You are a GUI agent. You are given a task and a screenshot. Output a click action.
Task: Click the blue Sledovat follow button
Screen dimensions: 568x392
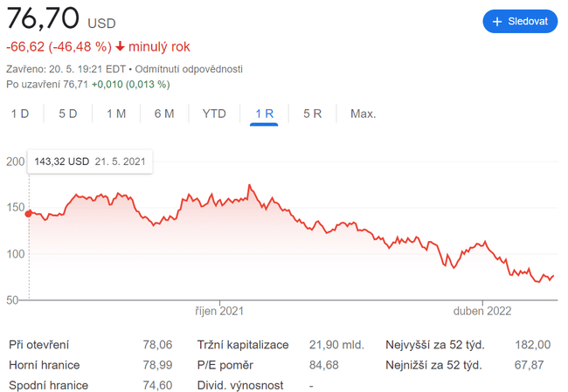(x=520, y=22)
